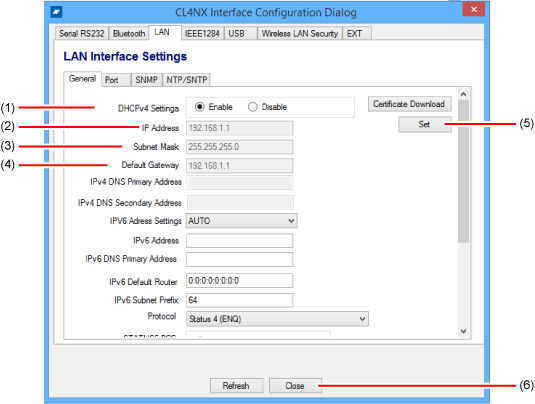Click the scrollbar down arrow
Image resolution: width=535 pixels, height=404 pixels.
463,331
